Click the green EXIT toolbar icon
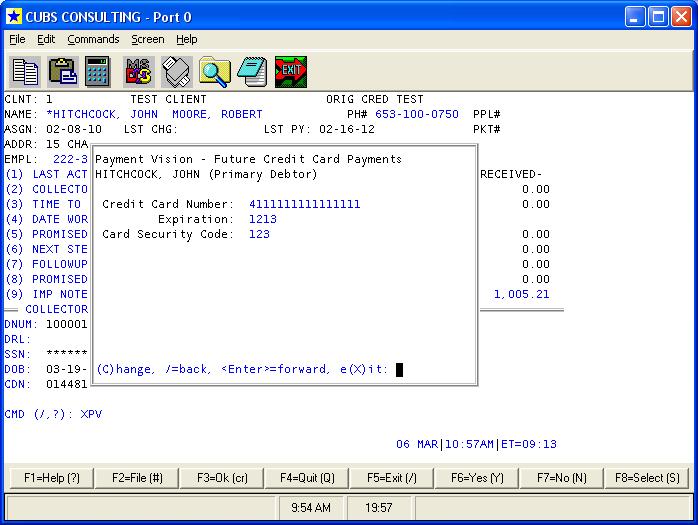This screenshot has width=698, height=525. coord(291,72)
